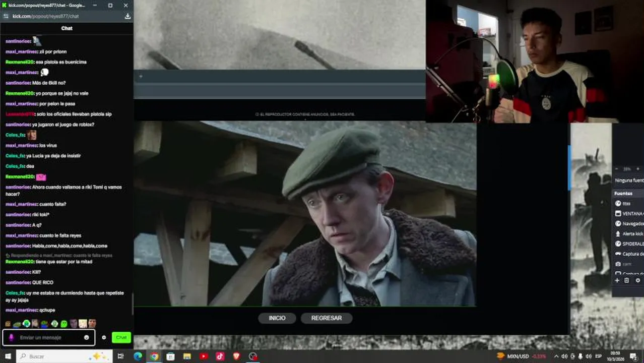Viewport: 644px width, 363px height.
Task: Click username Leonardo in solo los oficiales message
Action: click(x=21, y=114)
